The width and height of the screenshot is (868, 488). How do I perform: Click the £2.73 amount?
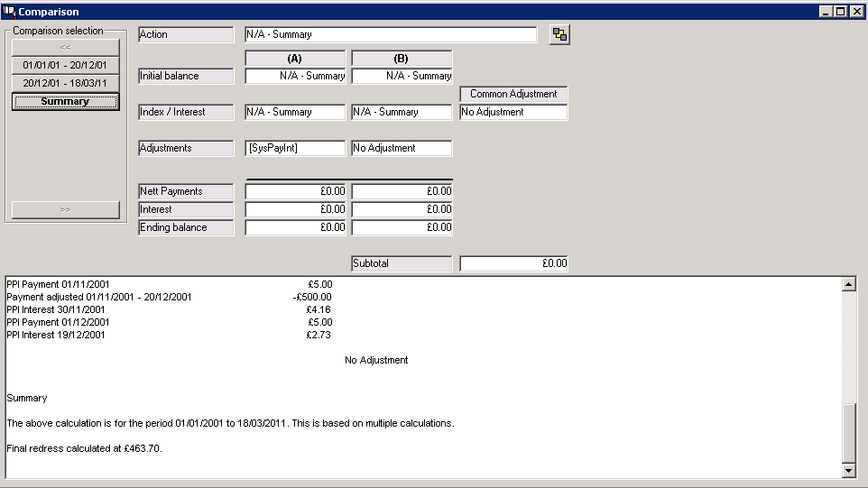pyautogui.click(x=319, y=335)
